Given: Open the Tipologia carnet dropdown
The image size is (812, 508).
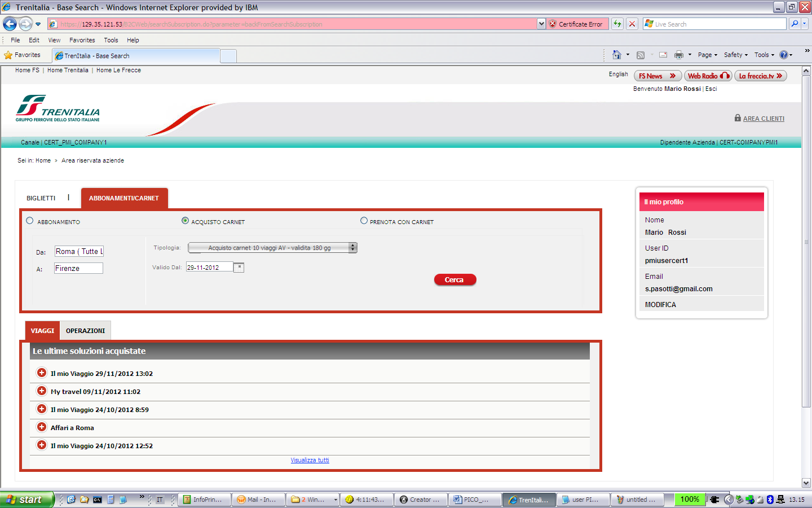Looking at the screenshot, I should pyautogui.click(x=273, y=248).
